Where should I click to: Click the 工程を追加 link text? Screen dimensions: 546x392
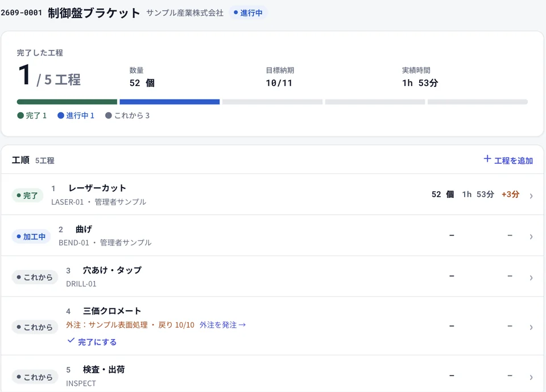514,160
